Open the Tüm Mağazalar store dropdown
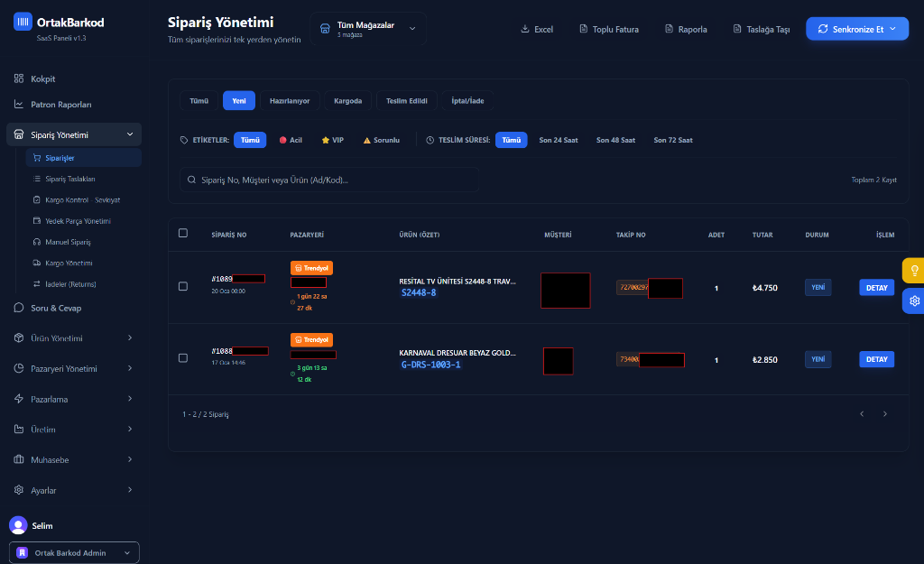 pyautogui.click(x=368, y=29)
